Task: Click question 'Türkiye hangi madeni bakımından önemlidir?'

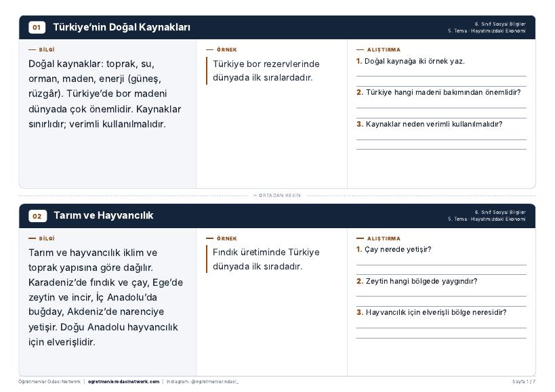Action: click(x=443, y=92)
